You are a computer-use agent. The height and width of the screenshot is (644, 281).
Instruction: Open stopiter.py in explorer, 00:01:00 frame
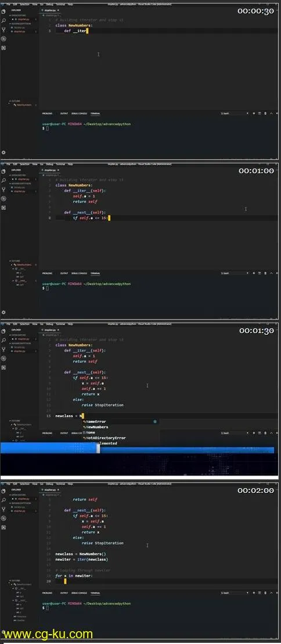click(x=20, y=191)
